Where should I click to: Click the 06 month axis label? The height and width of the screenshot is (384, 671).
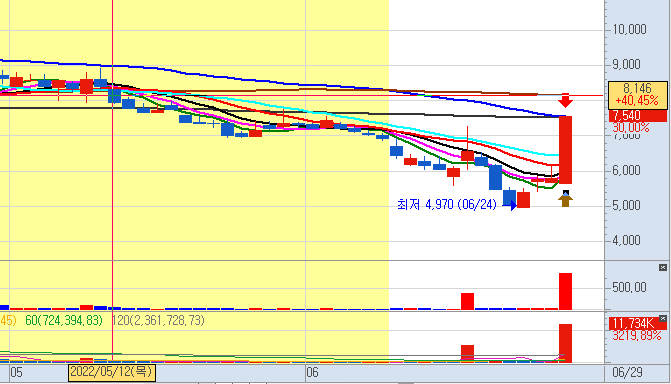tap(312, 372)
